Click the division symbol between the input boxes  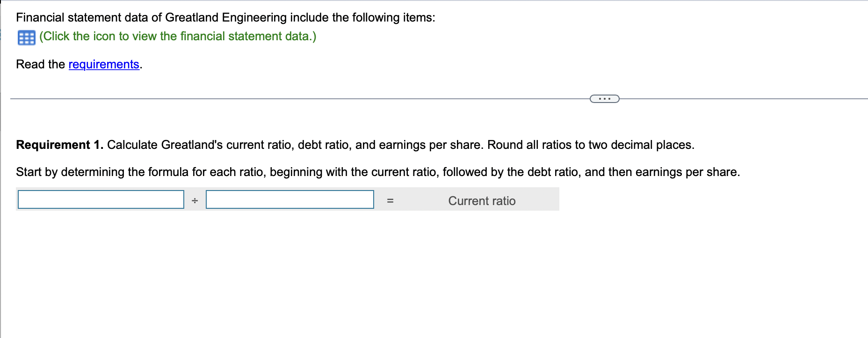pos(195,201)
